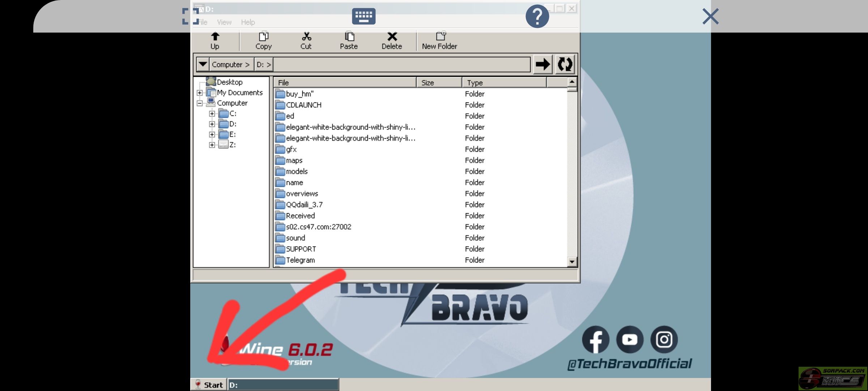Click the refresh arrows icon
The image size is (868, 391).
565,64
